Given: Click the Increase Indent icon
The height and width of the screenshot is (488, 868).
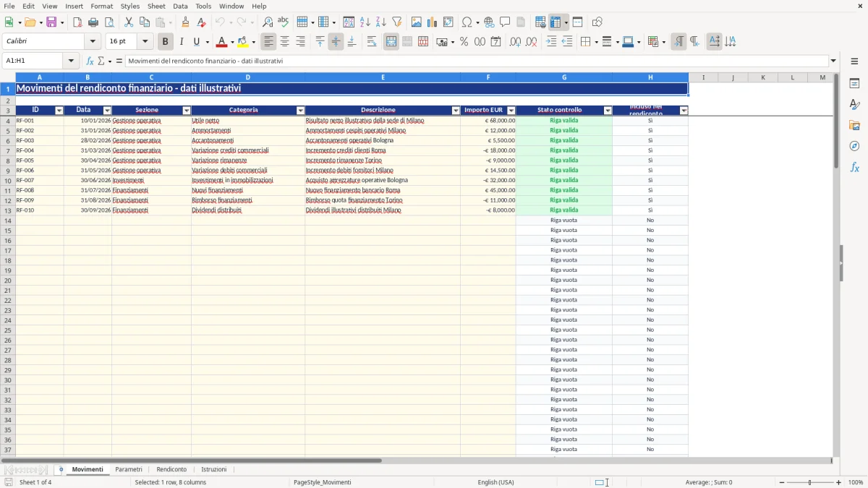Looking at the screenshot, I should pos(551,42).
